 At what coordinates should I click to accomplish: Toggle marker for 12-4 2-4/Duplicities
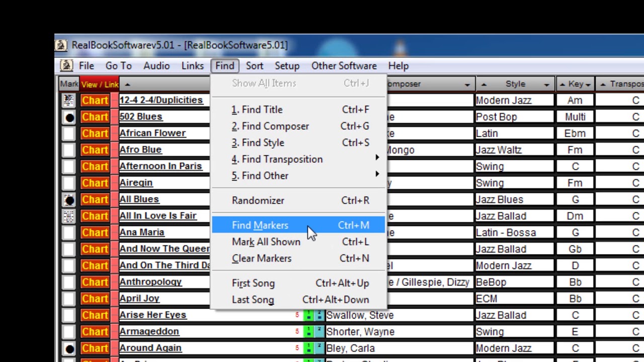click(69, 101)
